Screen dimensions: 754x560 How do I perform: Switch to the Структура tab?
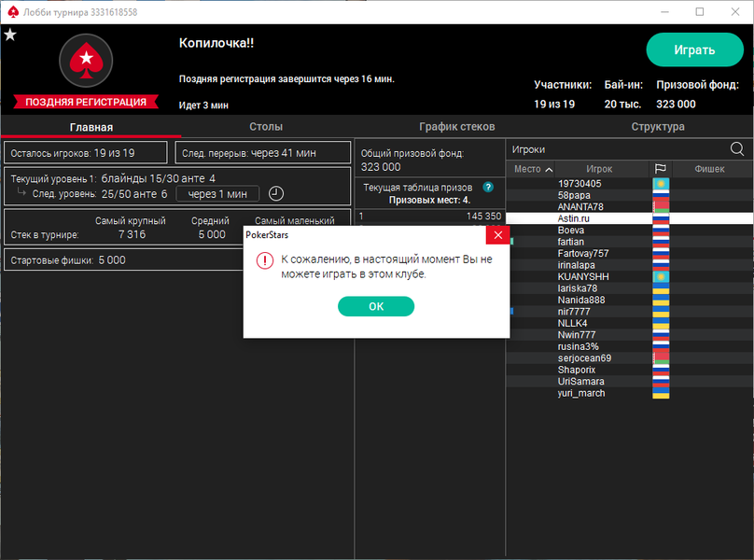657,127
